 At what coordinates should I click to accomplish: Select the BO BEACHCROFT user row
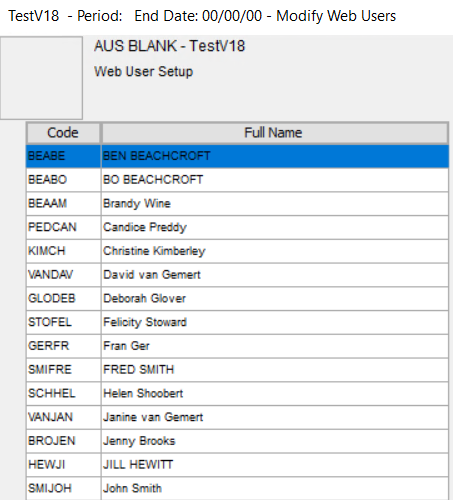pyautogui.click(x=237, y=180)
